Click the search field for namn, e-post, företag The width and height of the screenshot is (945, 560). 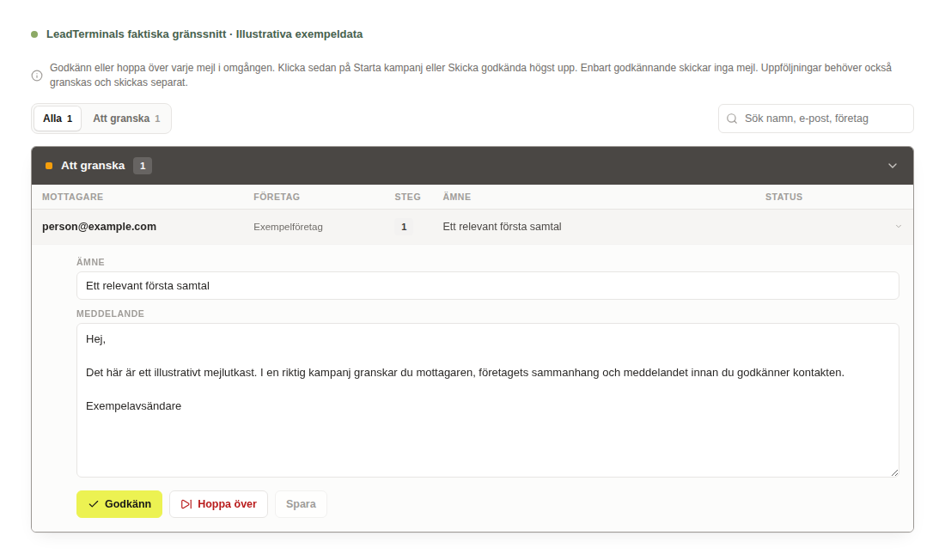pyautogui.click(x=816, y=119)
